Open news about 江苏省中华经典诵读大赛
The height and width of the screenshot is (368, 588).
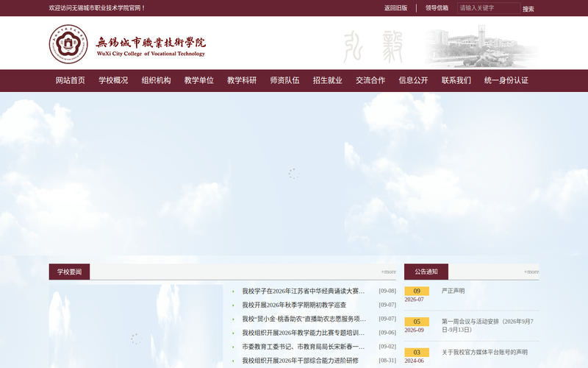(x=304, y=291)
